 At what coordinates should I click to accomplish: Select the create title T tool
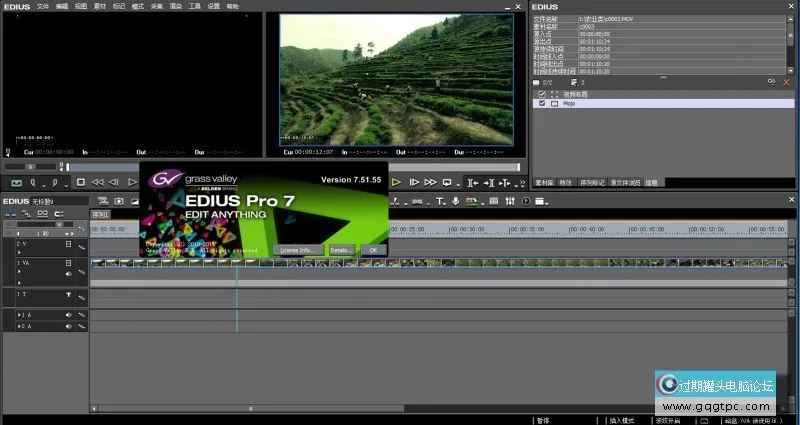(x=438, y=201)
